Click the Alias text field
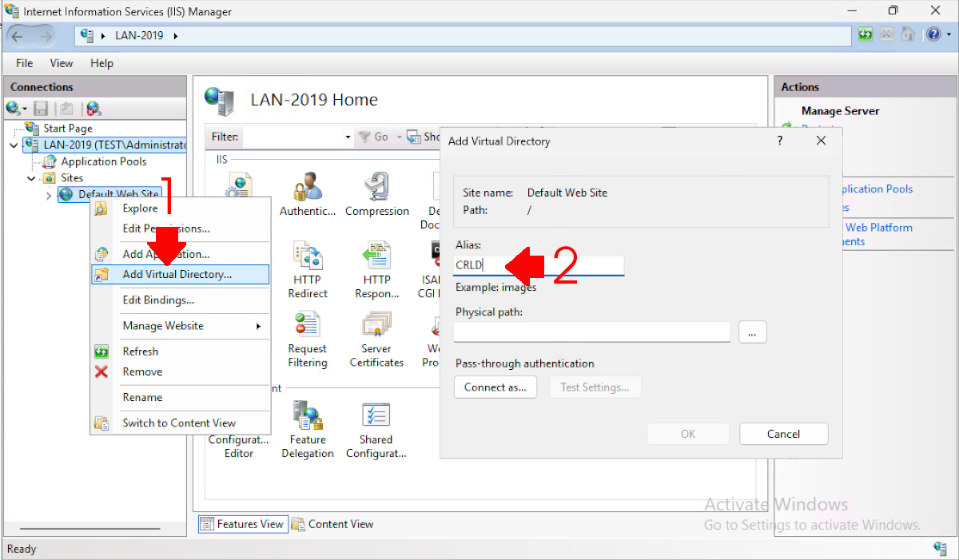 (x=539, y=265)
